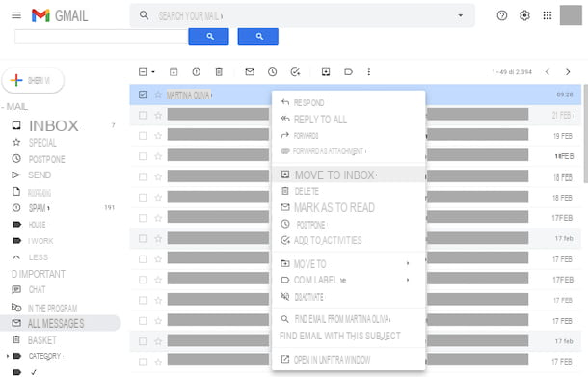Image resolution: width=588 pixels, height=377 pixels.
Task: Open the Help question mark icon
Action: 502,15
